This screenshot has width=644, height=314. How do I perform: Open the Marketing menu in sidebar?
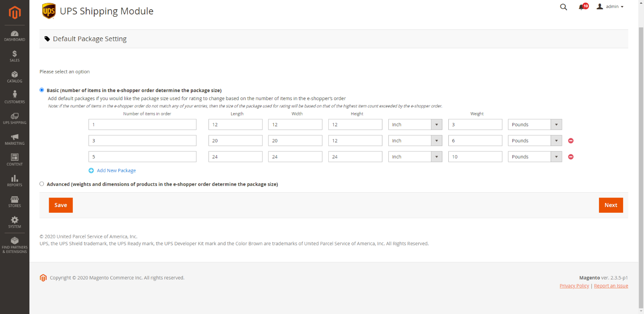[x=14, y=140]
